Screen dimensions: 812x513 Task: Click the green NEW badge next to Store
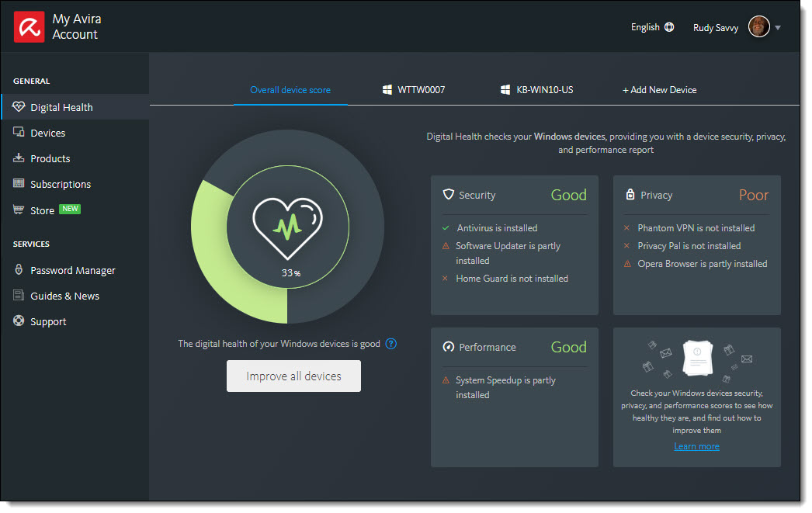[70, 209]
